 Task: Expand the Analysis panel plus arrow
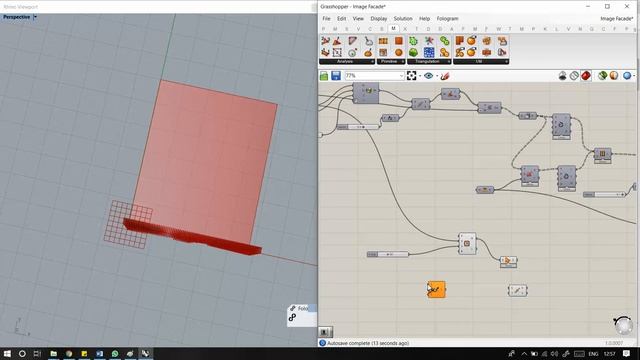[x=372, y=62]
